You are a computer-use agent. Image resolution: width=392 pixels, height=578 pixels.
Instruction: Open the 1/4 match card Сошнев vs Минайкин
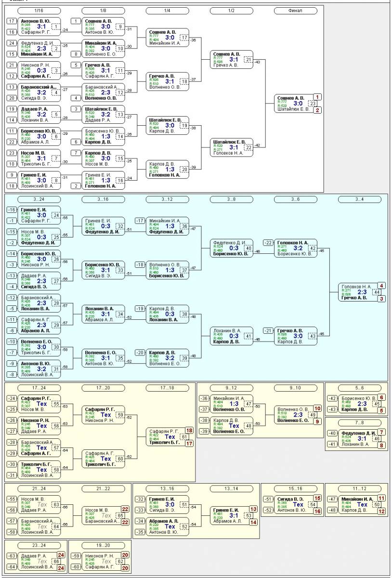point(168,37)
